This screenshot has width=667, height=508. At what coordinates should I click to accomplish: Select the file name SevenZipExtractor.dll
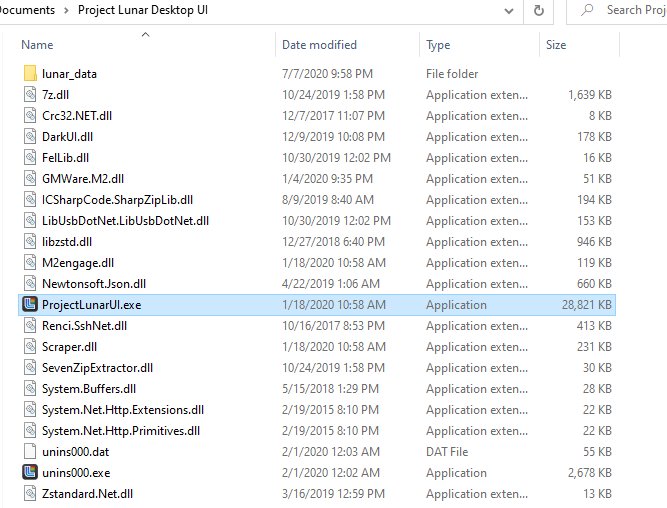[97, 368]
